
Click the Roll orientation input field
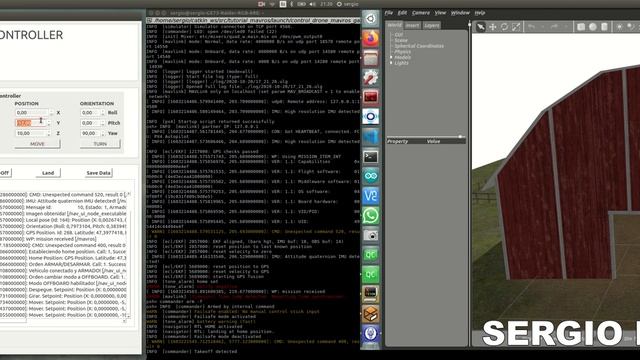[x=90, y=112]
